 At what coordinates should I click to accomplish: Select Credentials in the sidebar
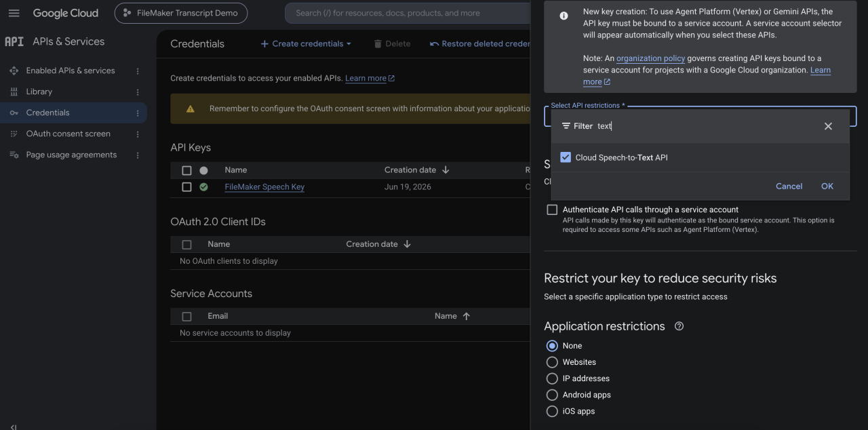(x=48, y=113)
